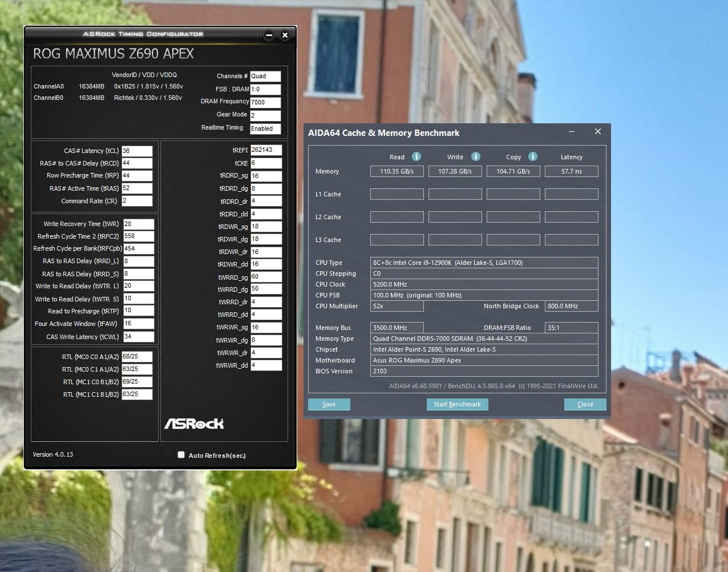Click the Refresh Cycle per Bank (tRFCpb) field
The width and height of the screenshot is (728, 572).
[x=139, y=249]
